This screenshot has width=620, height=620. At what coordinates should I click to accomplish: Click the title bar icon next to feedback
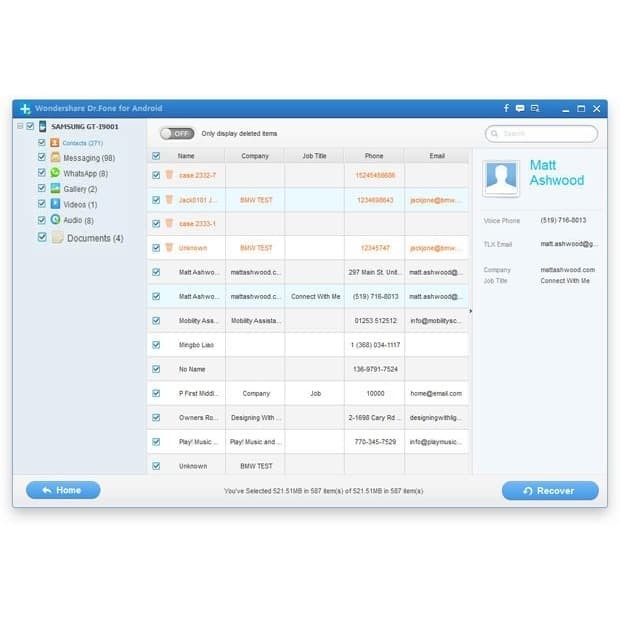pyautogui.click(x=535, y=108)
